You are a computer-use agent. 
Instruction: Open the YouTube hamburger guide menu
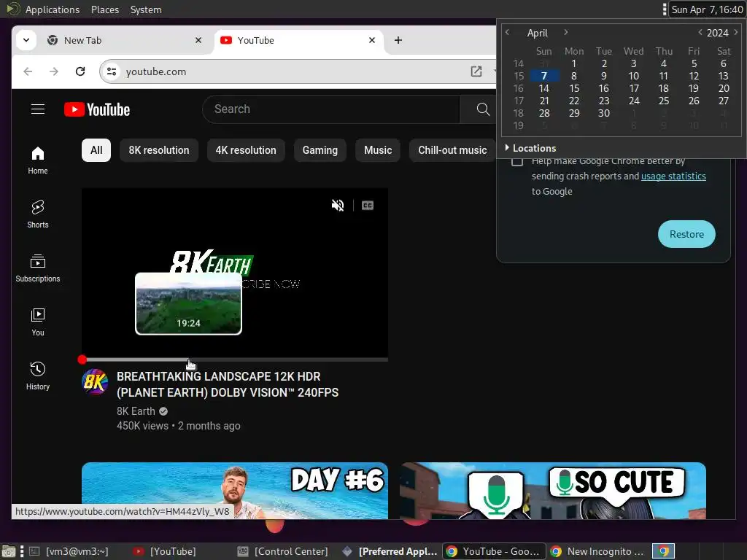(x=38, y=109)
